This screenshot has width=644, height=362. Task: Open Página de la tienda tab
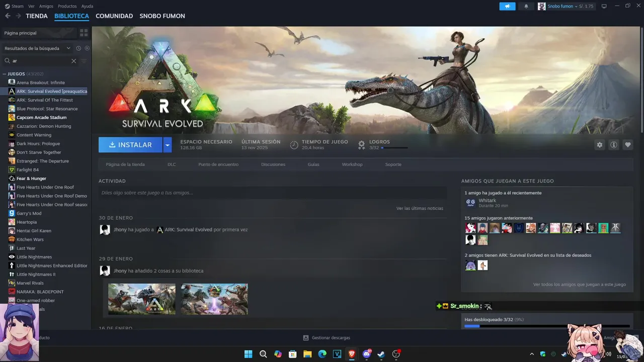click(125, 164)
